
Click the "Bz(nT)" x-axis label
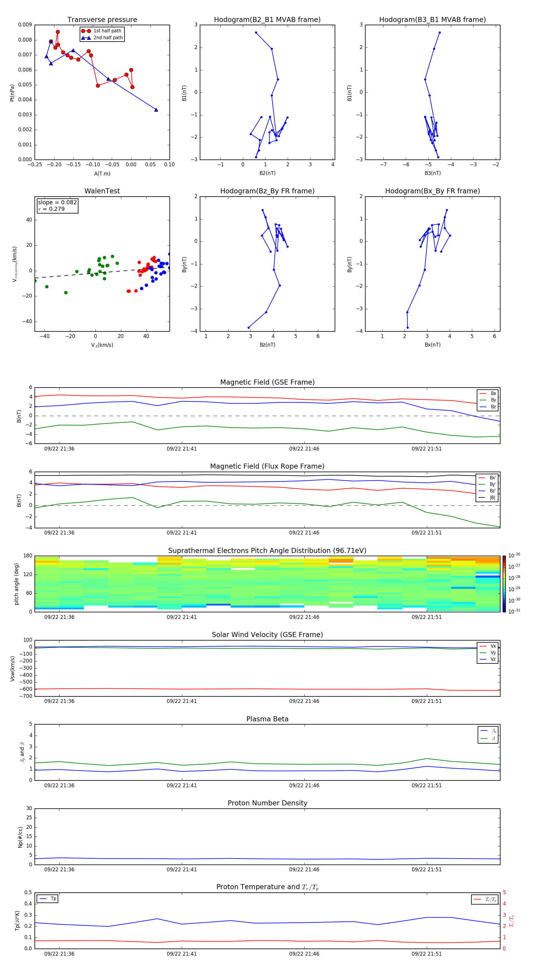(x=267, y=345)
